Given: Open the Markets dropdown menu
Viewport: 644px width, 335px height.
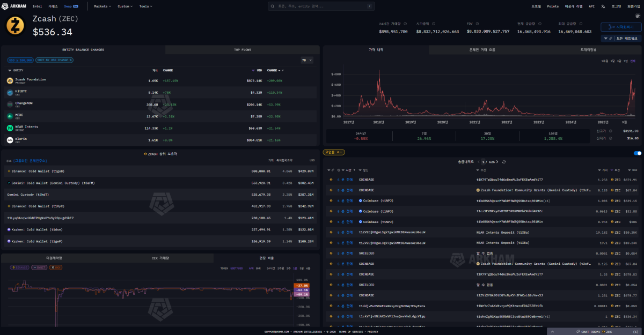Looking at the screenshot, I should [x=102, y=6].
